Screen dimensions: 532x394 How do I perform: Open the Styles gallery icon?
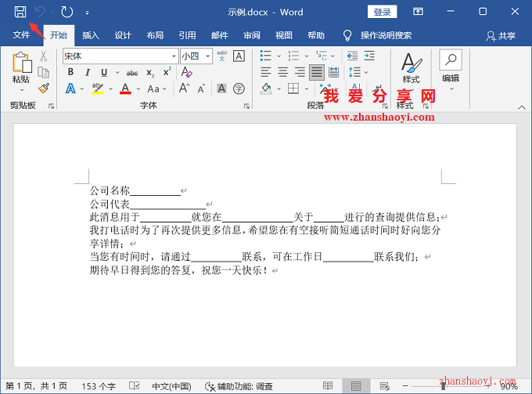tap(412, 63)
